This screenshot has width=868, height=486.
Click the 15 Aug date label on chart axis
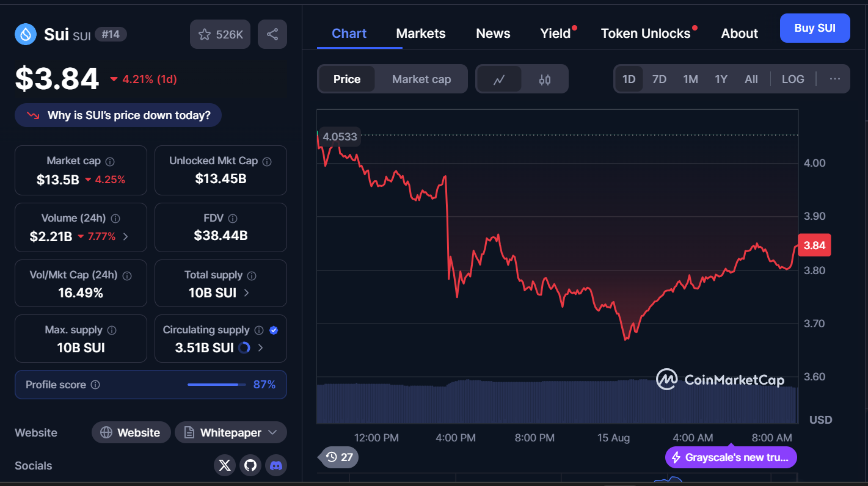tap(613, 438)
